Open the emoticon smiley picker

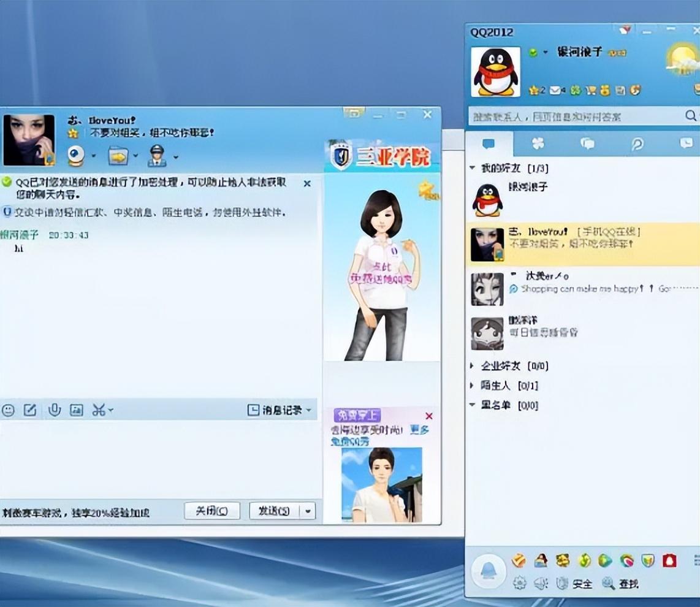point(8,410)
